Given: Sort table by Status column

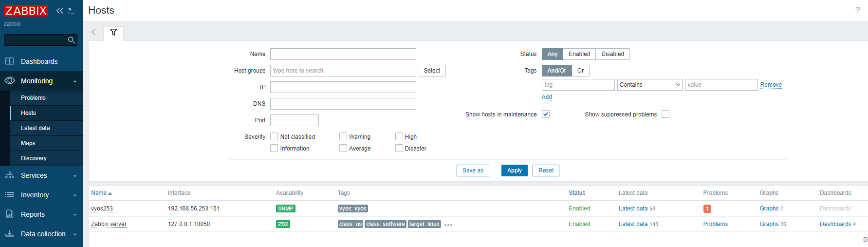Looking at the screenshot, I should coord(577,193).
